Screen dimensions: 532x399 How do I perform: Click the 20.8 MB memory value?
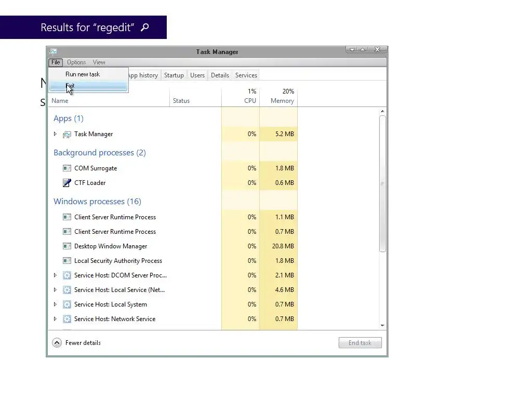tap(283, 246)
